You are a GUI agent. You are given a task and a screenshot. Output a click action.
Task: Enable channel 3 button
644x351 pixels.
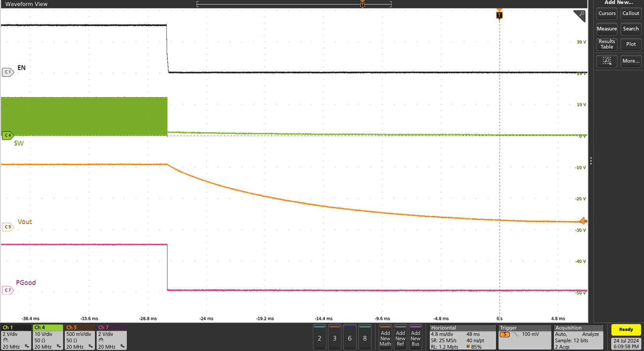[x=334, y=338]
